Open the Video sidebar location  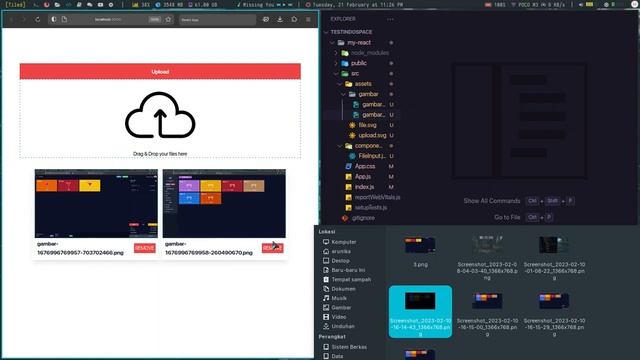pyautogui.click(x=338, y=317)
